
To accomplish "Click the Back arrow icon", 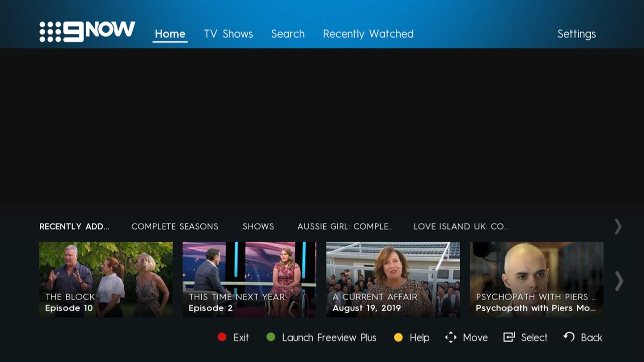I will [x=569, y=337].
